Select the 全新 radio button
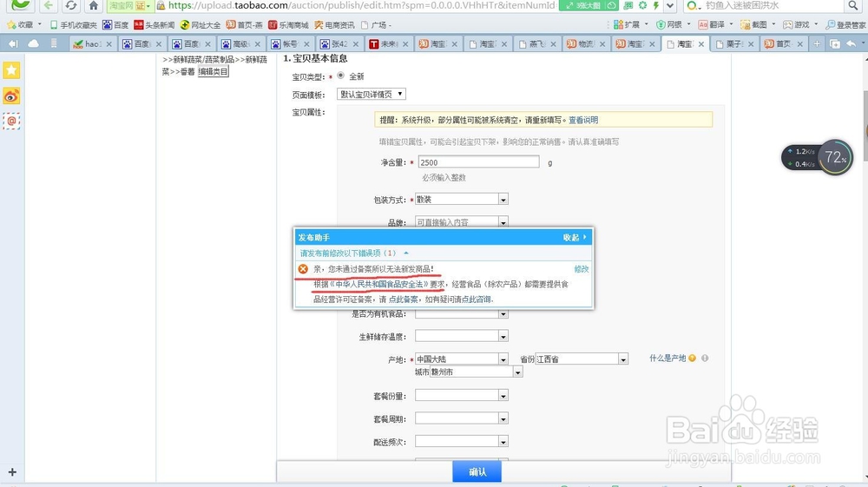The width and height of the screenshot is (868, 487). [x=341, y=76]
